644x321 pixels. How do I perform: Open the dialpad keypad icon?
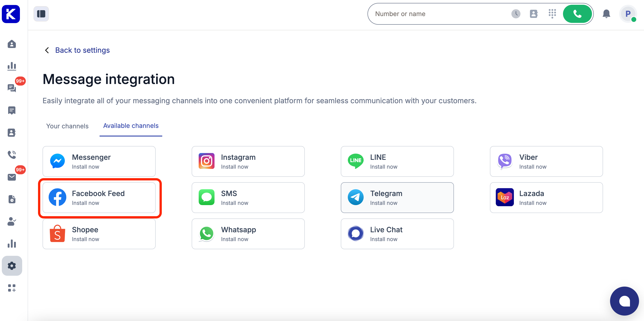(x=552, y=14)
